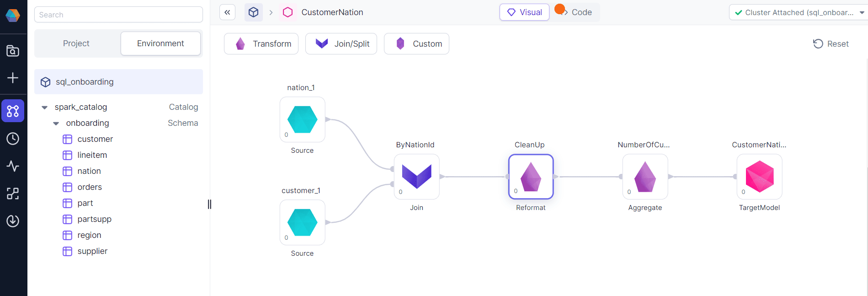Select the Environment tab
This screenshot has height=296, width=868.
pos(160,43)
